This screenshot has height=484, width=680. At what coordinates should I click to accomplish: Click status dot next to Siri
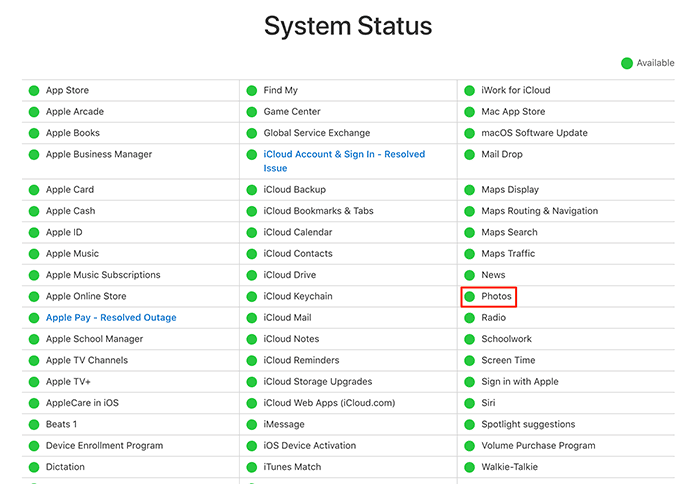click(x=469, y=403)
